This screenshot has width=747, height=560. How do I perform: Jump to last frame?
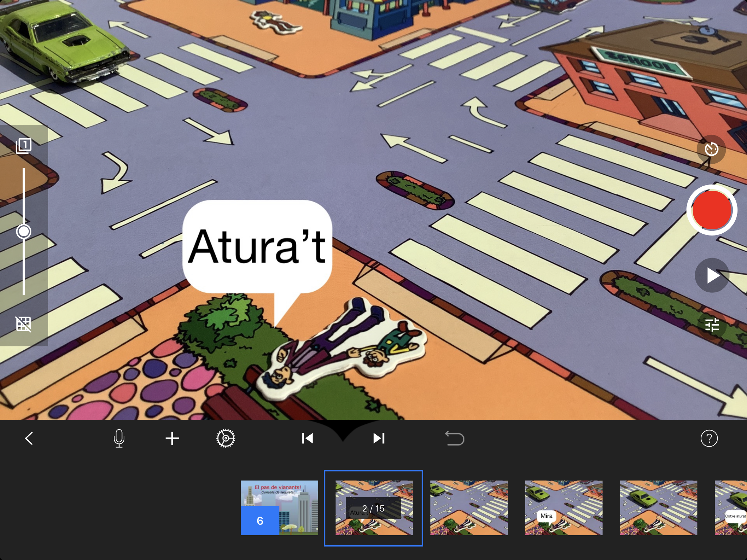[x=379, y=438]
